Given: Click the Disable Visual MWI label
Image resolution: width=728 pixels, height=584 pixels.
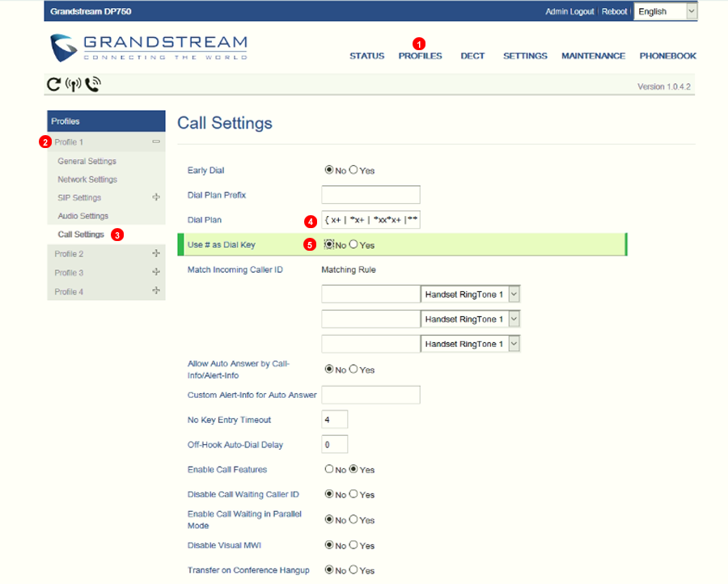Looking at the screenshot, I should pos(224,545).
